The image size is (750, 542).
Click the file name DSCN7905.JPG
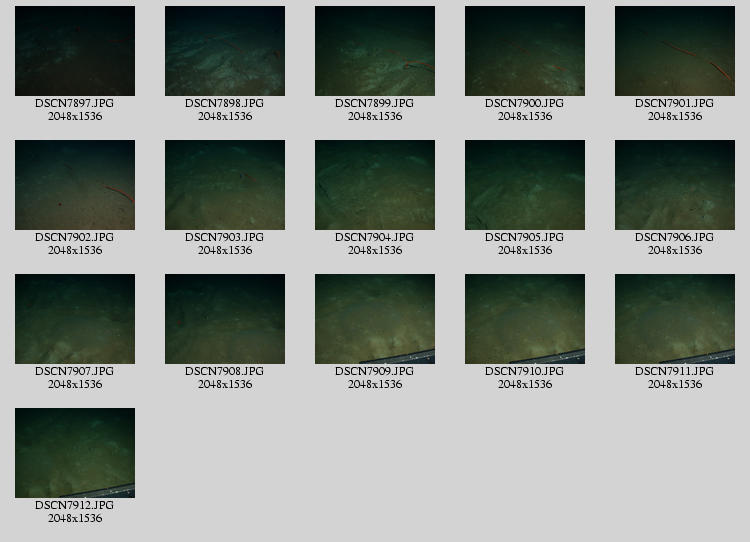click(524, 237)
